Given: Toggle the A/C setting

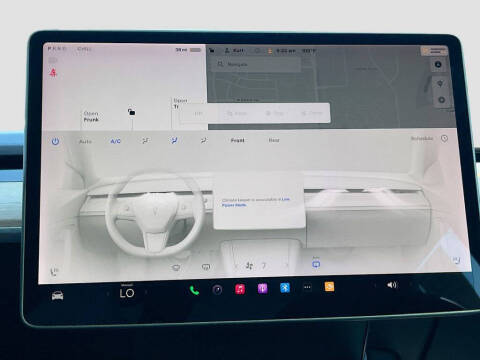Looking at the screenshot, I should [115, 141].
